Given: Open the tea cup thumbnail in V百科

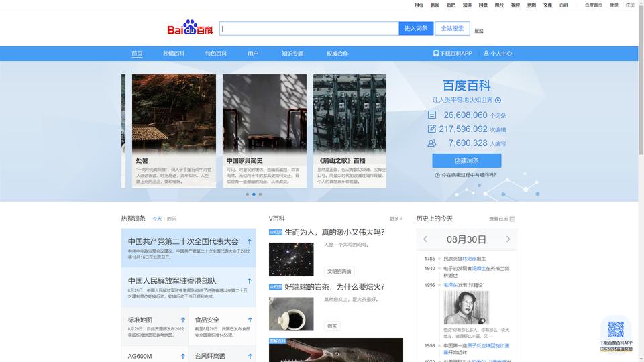Looking at the screenshot, I should [x=291, y=314].
